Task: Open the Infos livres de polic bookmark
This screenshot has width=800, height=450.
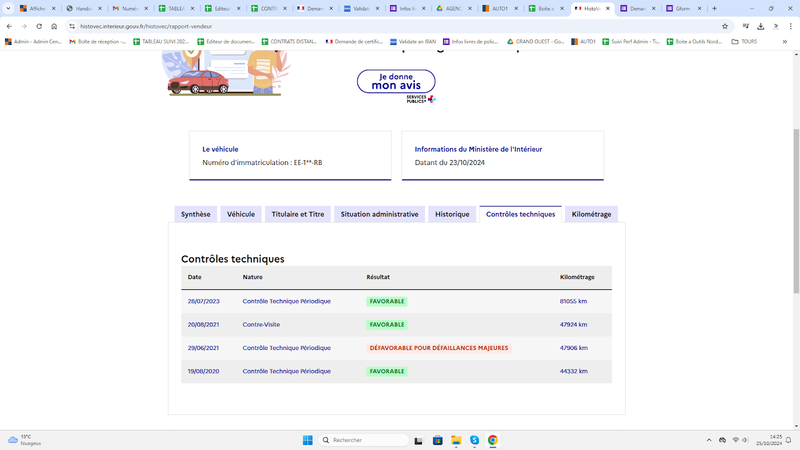Action: click(x=470, y=41)
